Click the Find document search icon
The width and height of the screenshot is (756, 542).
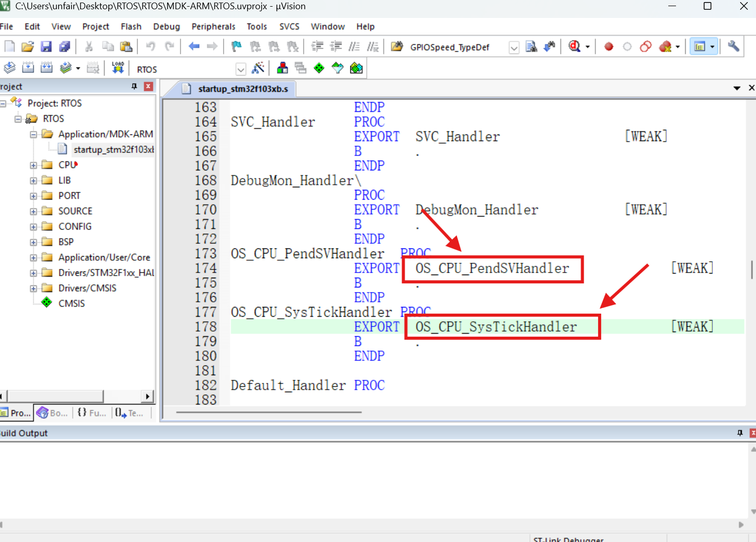point(531,47)
